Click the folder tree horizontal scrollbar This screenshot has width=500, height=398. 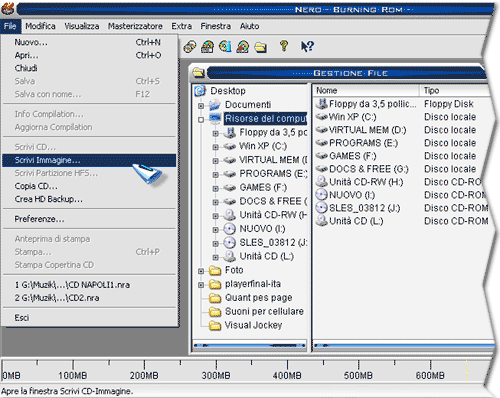pos(249,345)
